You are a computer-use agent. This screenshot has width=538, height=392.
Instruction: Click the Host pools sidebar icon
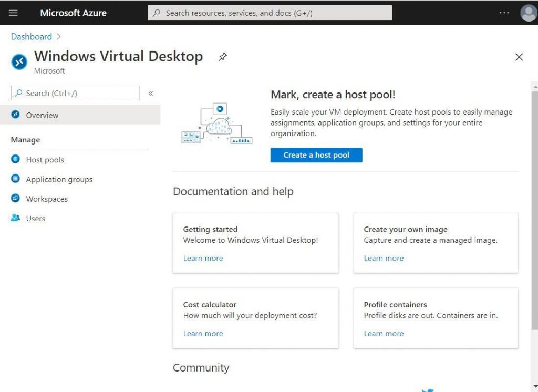[16, 160]
